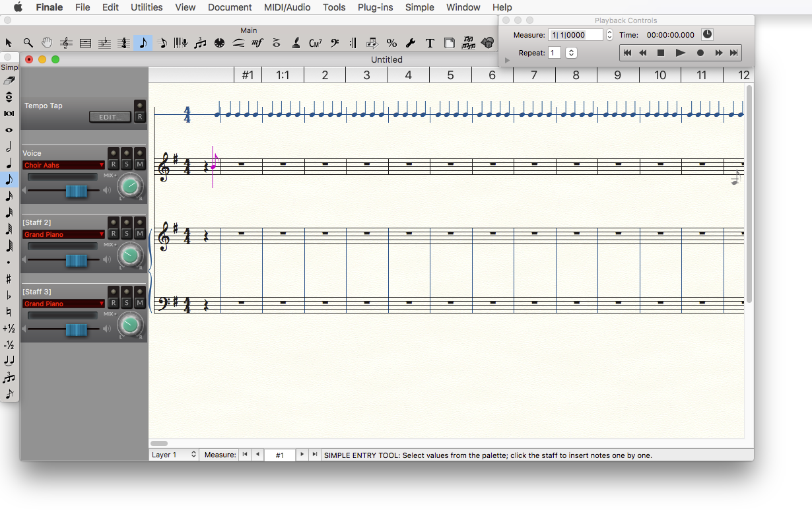Image resolution: width=812 pixels, height=524 pixels.
Task: Click the half-step up tool
Action: (9, 328)
